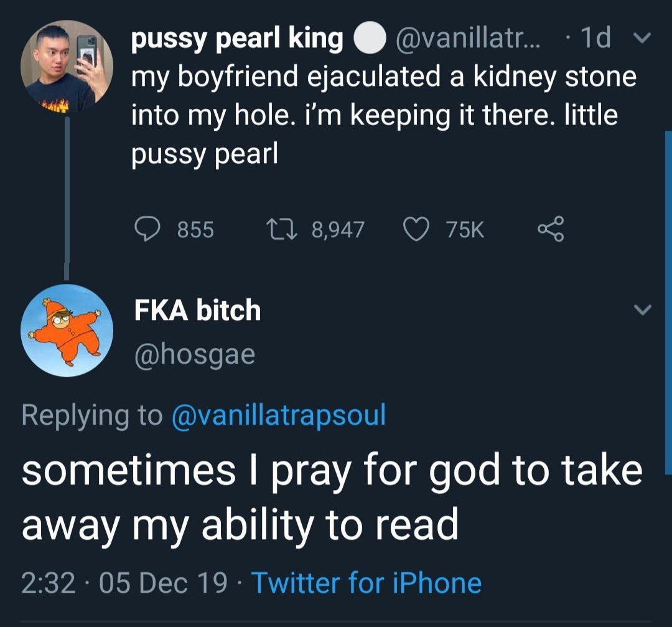Click the 75K likes count
The image size is (672, 627).
(x=464, y=230)
